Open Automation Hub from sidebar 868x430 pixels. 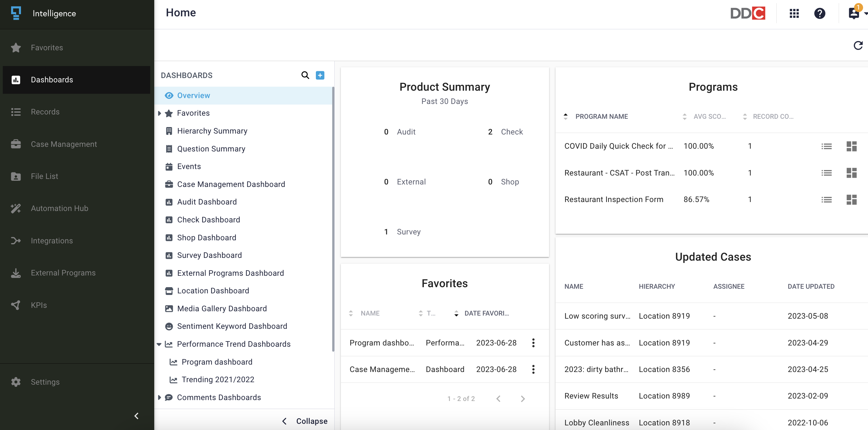59,208
